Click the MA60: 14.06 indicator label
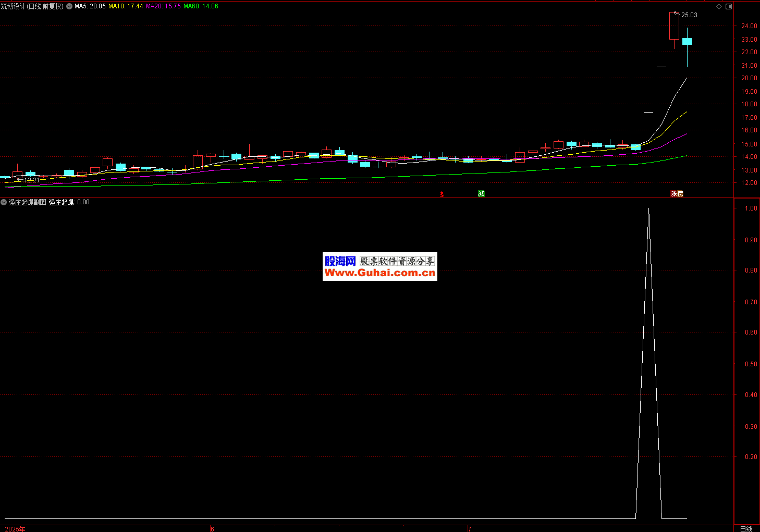760x532 pixels. [x=201, y=6]
